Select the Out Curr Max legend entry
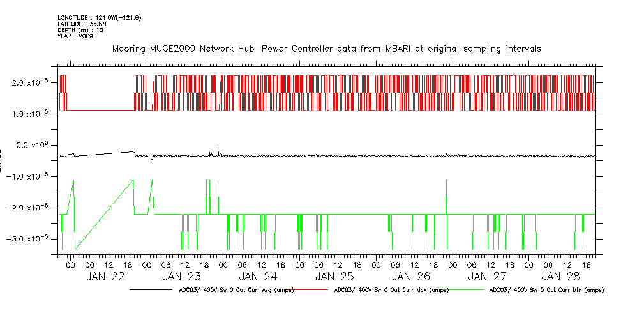Image resolution: width=644 pixels, height=322 pixels. [x=391, y=290]
